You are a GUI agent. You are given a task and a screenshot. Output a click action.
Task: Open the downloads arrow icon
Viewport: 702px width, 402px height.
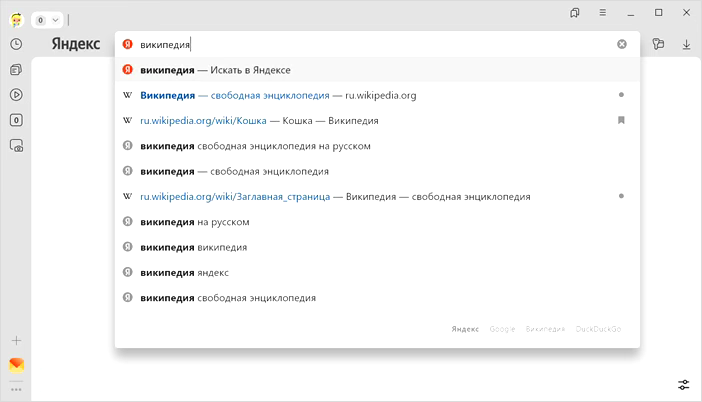(x=687, y=44)
